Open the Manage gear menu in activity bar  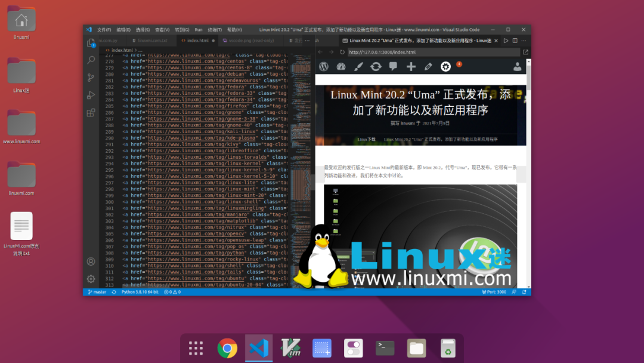pyautogui.click(x=91, y=279)
